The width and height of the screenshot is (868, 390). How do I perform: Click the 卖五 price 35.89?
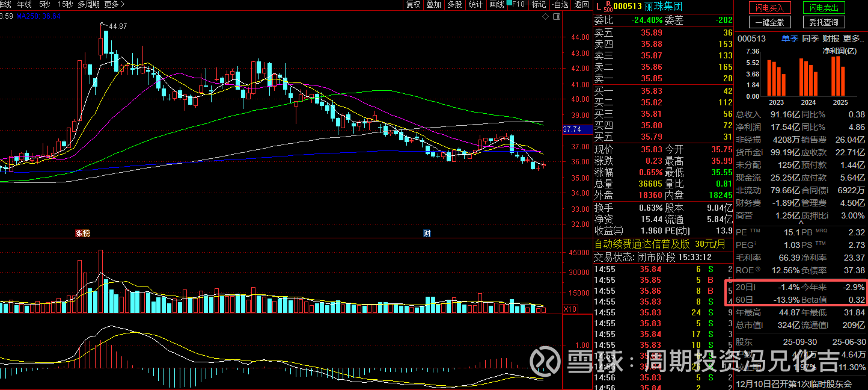click(x=651, y=33)
